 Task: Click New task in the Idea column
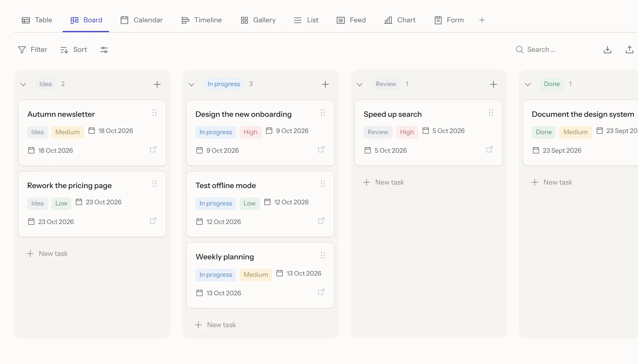pos(47,254)
